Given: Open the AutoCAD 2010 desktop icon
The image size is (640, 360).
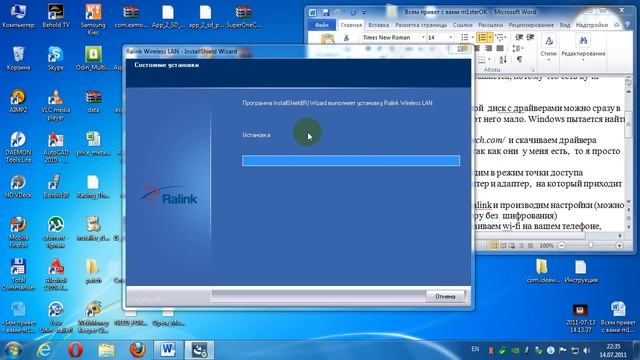Looking at the screenshot, I should coord(56,147).
